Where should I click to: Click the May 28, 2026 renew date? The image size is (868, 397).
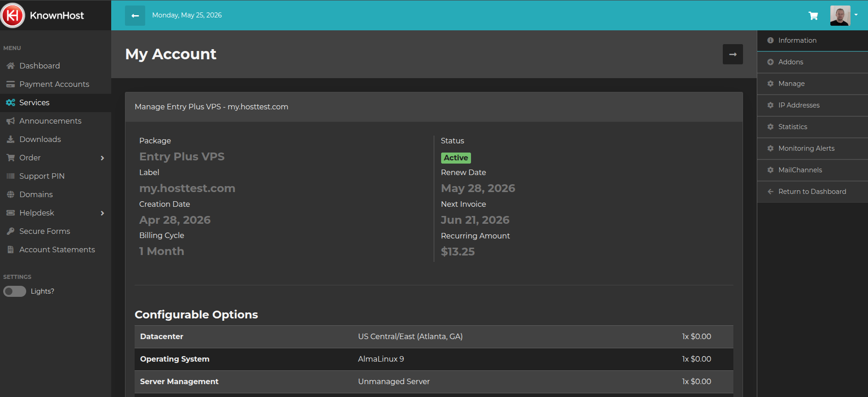[478, 188]
